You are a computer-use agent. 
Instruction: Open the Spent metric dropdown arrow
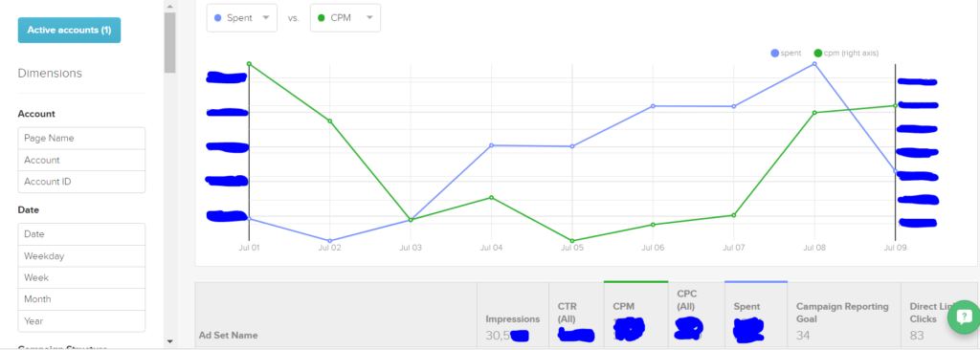pyautogui.click(x=267, y=17)
